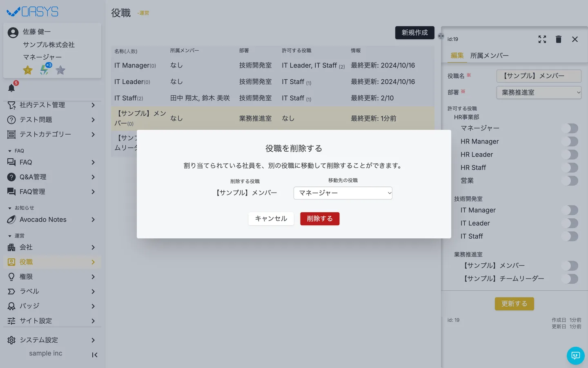Close the role edit side panel
Viewport: 588px width, 368px height.
coord(575,39)
